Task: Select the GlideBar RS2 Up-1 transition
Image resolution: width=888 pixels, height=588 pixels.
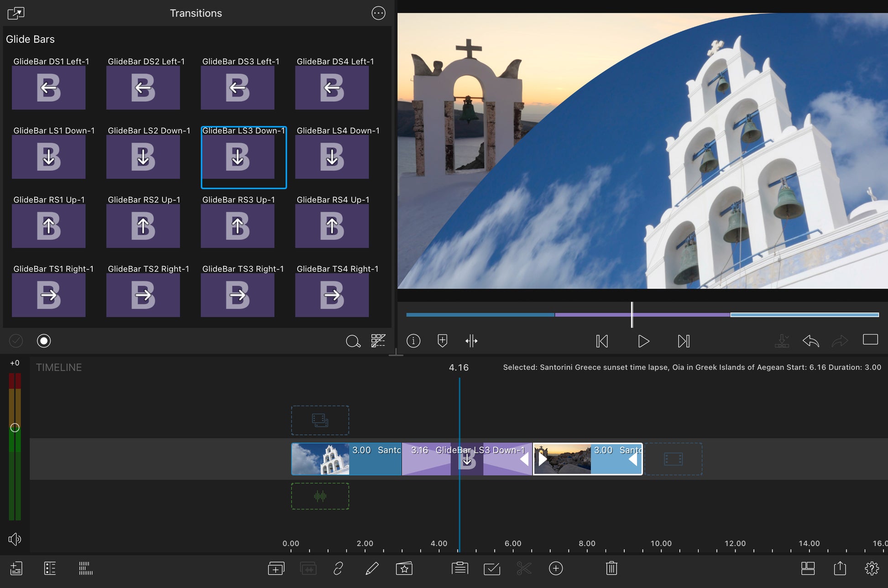Action: point(143,226)
